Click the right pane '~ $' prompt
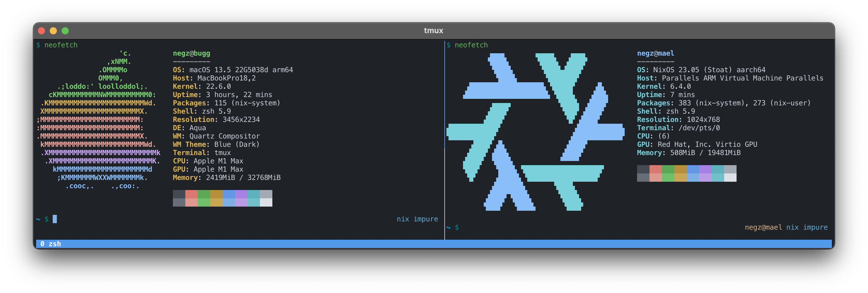868x293 pixels. click(x=453, y=228)
